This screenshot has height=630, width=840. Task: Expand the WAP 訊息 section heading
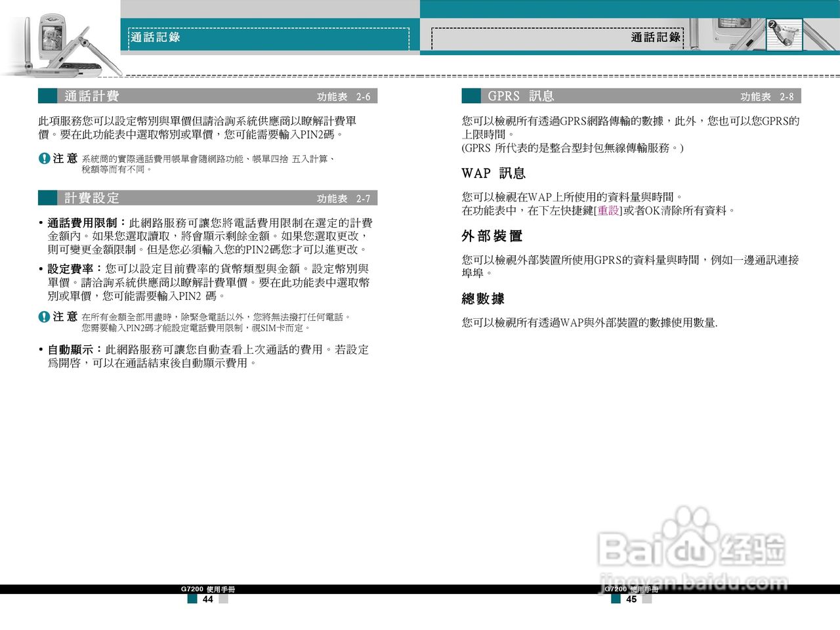pos(495,173)
